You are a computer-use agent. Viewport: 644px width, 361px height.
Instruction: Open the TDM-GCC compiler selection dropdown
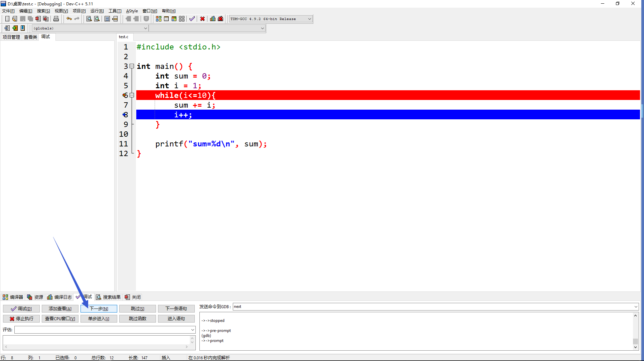coord(309,19)
